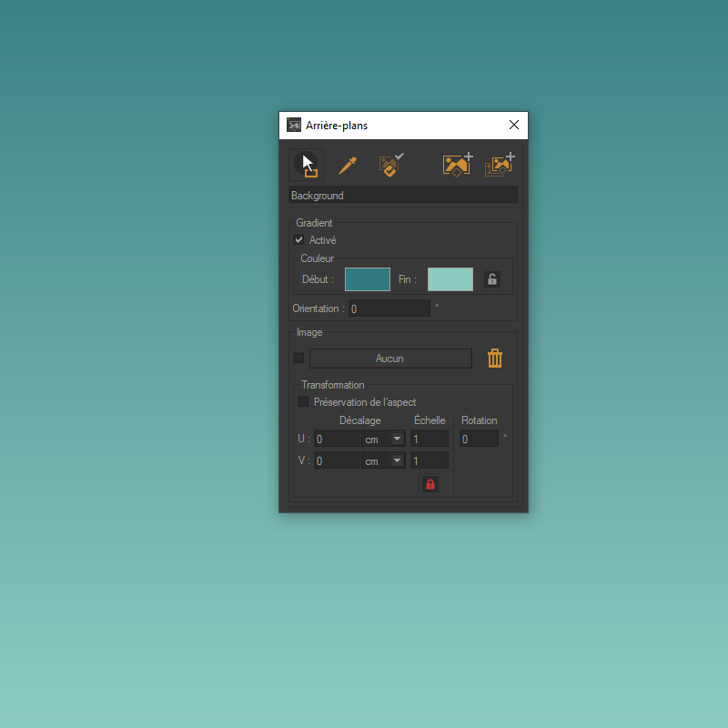Click the validate background icon with checkmark
Viewport: 728px width, 728px height.
[x=389, y=165]
